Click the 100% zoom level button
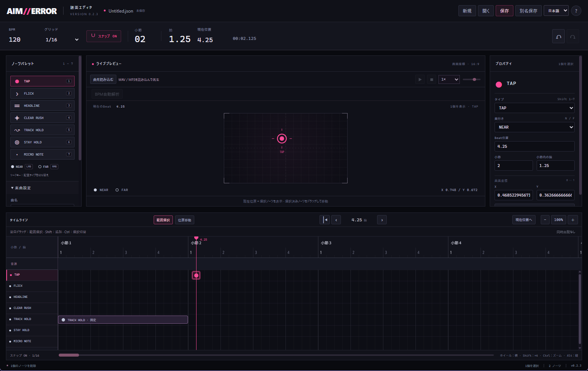This screenshot has width=588, height=371. (x=558, y=220)
